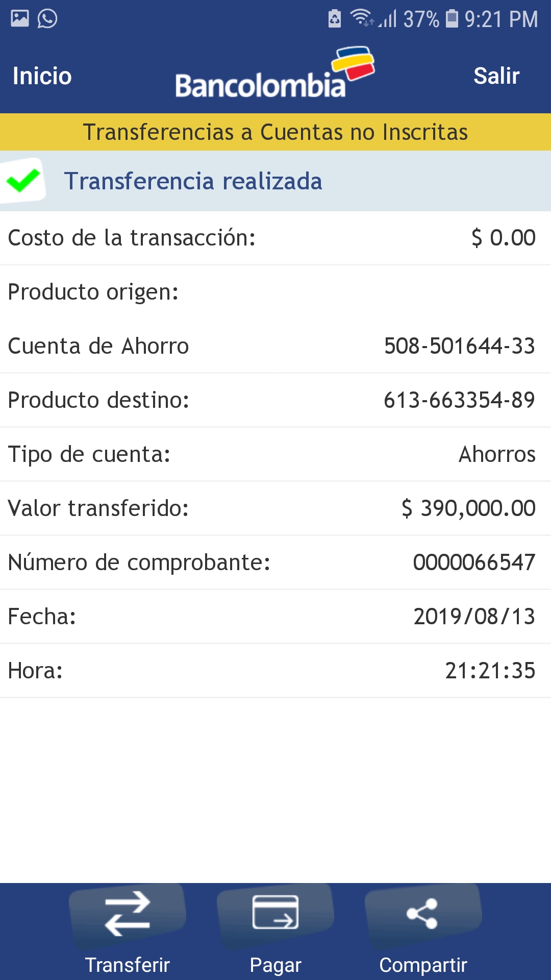Tap the gallery image notification icon
This screenshot has width=551, height=980.
(x=20, y=19)
